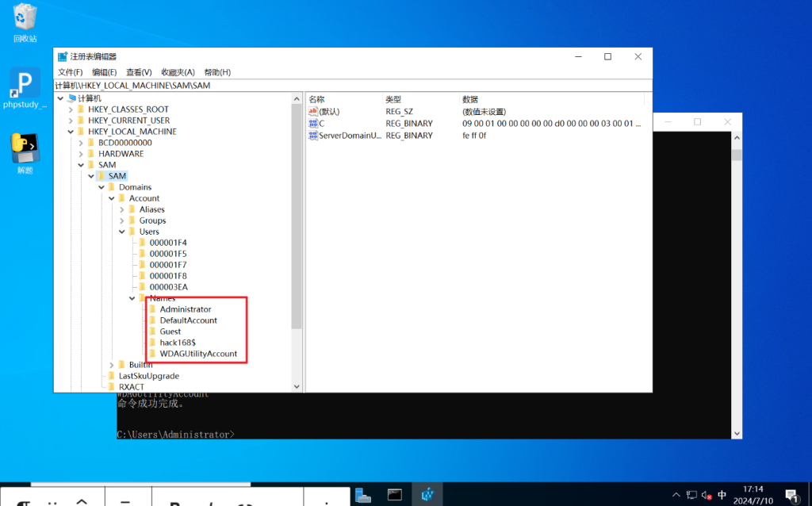
Task: Collapse the Domains key arrow
Action: click(x=101, y=187)
